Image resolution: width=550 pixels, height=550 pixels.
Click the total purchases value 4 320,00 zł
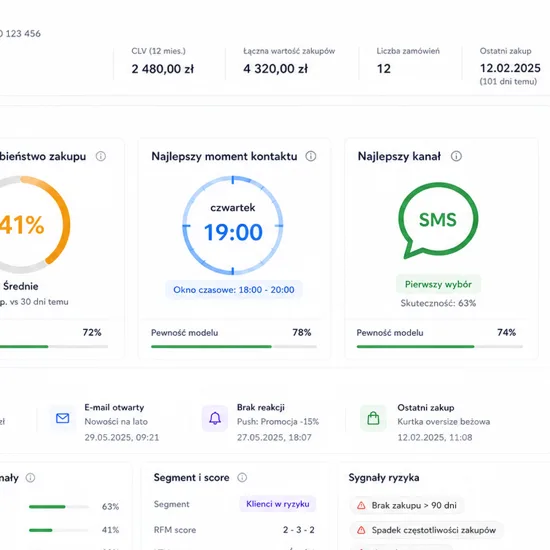pos(275,69)
